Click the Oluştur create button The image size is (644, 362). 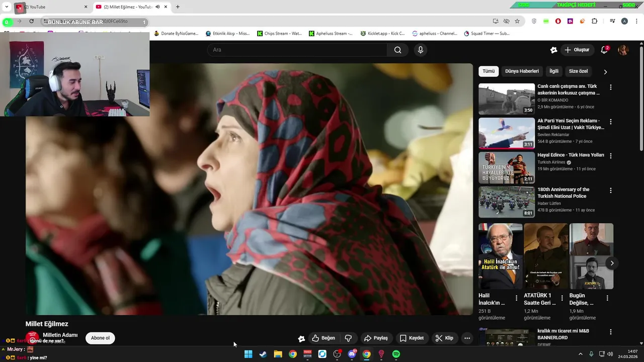tap(577, 50)
